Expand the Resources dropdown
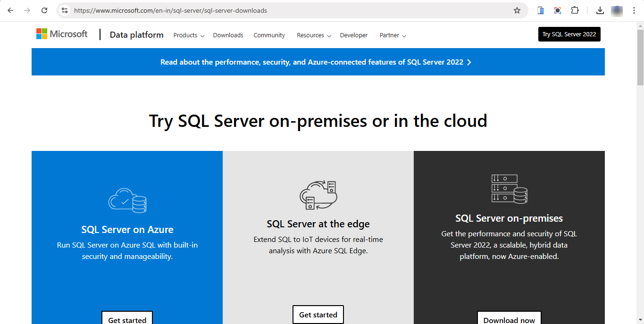Viewport: 644px width, 324px height. pyautogui.click(x=313, y=35)
